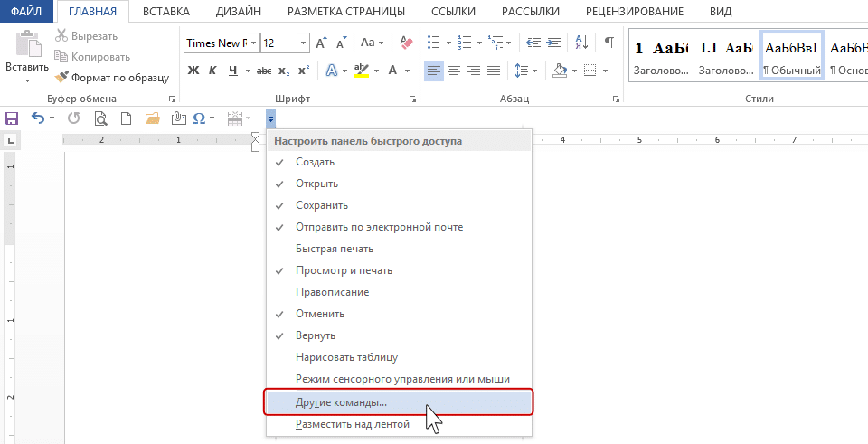
Task: Click the Save icon in quick access toolbar
Action: [12, 118]
